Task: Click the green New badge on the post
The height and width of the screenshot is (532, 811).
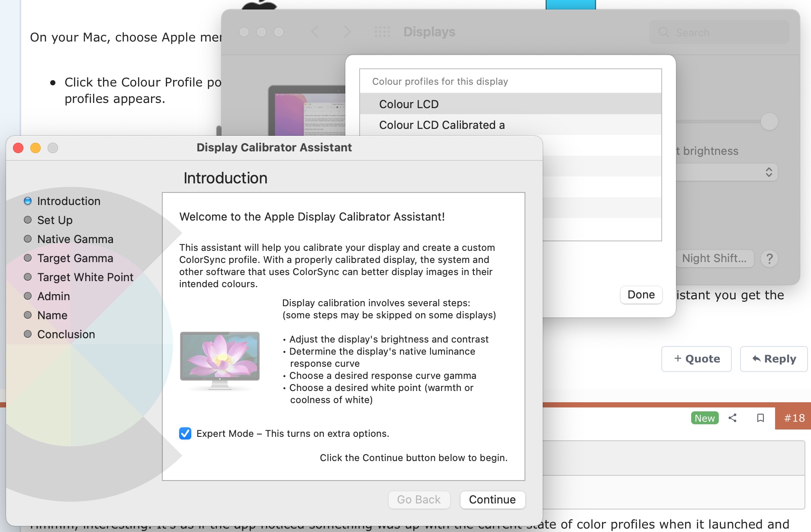Action: click(x=705, y=418)
